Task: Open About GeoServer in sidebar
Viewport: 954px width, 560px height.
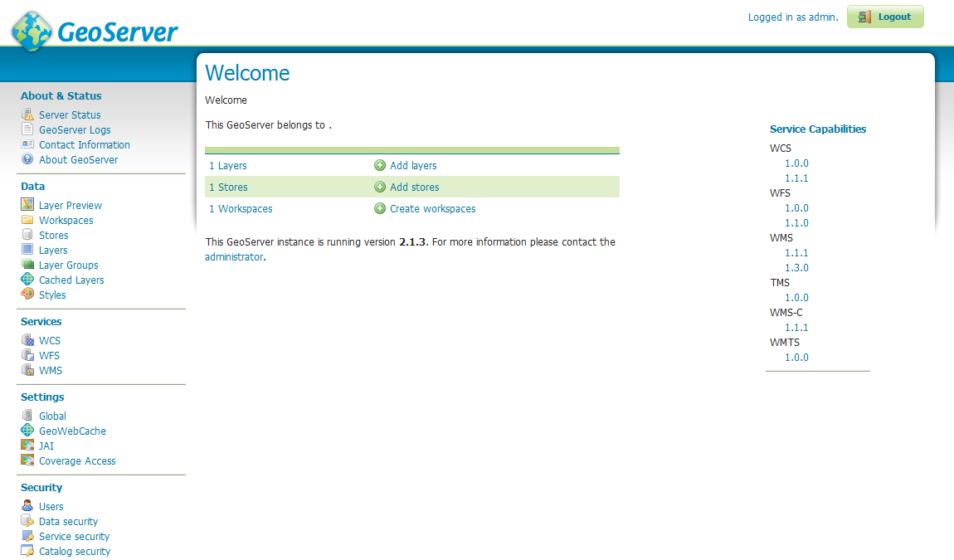Action: tap(79, 159)
